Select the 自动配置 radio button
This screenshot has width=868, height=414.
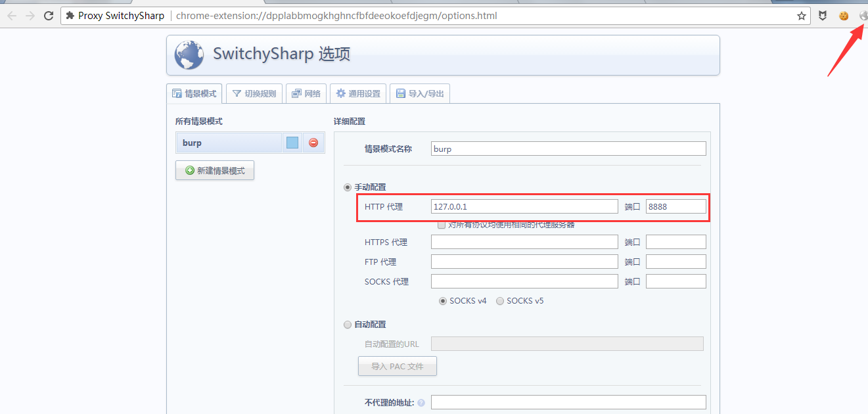348,324
